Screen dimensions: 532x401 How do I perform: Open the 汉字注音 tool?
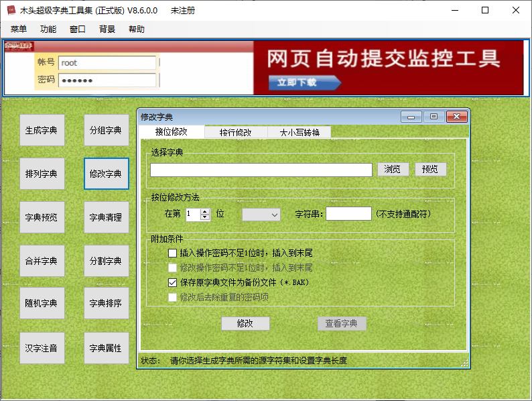coord(42,348)
